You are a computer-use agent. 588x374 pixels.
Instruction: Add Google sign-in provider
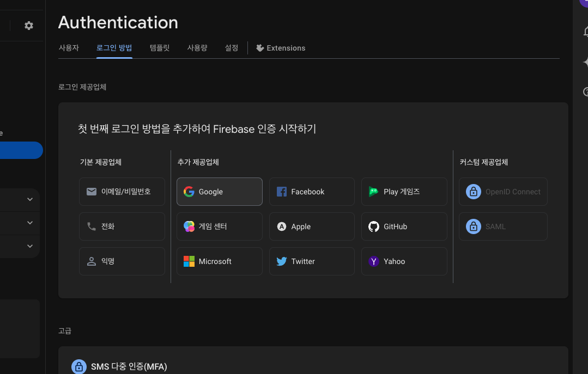coord(220,192)
